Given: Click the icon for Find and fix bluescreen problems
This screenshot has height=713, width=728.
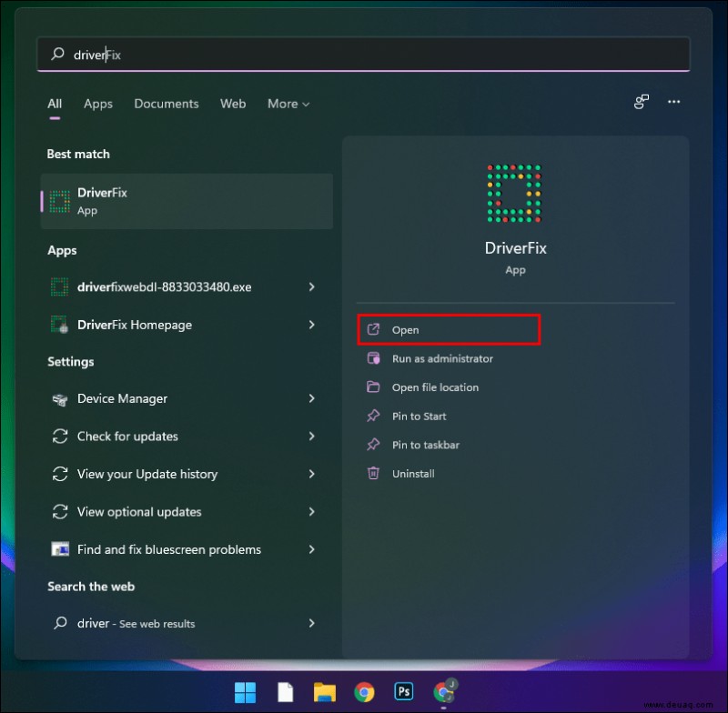Looking at the screenshot, I should [60, 549].
